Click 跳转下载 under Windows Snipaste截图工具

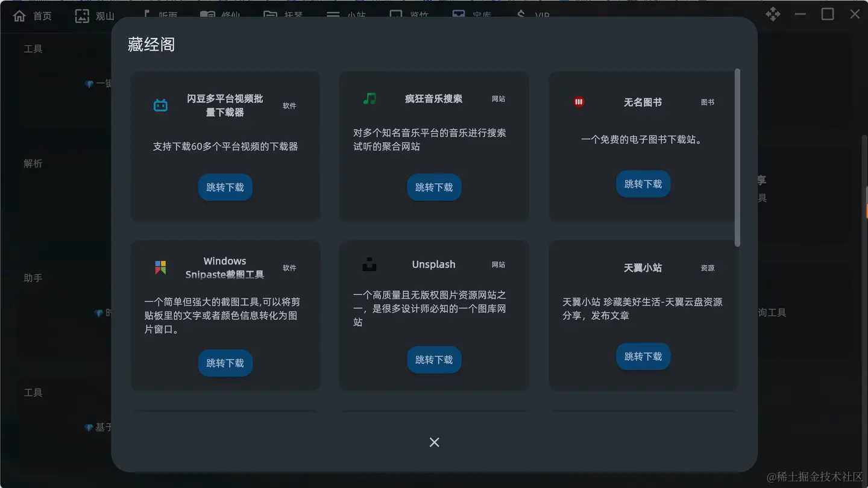[x=225, y=363]
